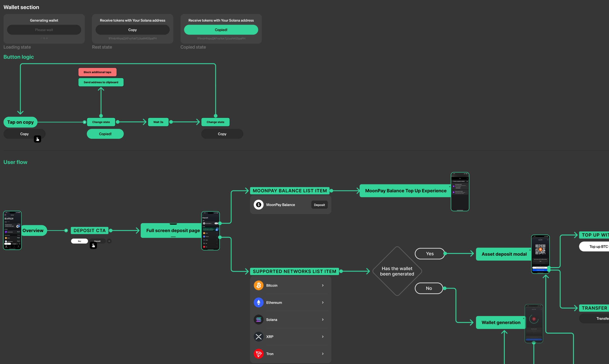609x364 pixels.
Task: Click the XRP logo icon
Action: 258,336
